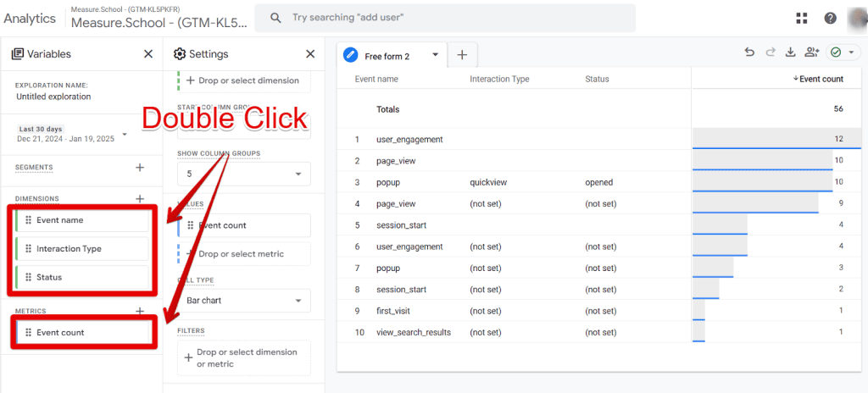The height and width of the screenshot is (393, 868).
Task: Grab the Interaction Type drag handle
Action: pyautogui.click(x=28, y=248)
